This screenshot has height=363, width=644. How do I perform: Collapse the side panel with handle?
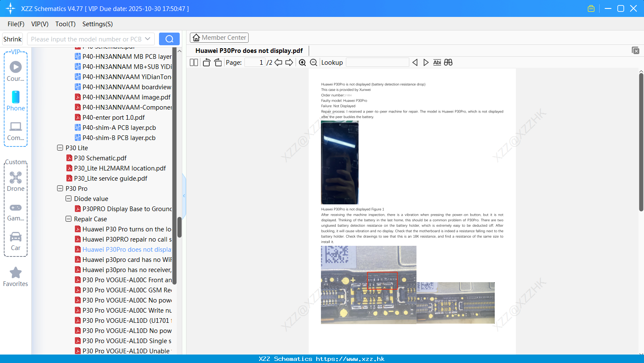(184, 195)
